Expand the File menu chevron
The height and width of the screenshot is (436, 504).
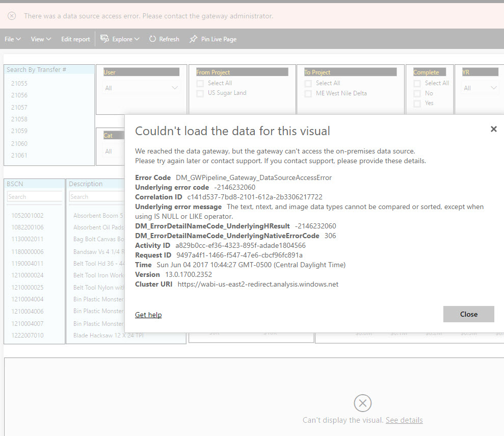[18, 39]
